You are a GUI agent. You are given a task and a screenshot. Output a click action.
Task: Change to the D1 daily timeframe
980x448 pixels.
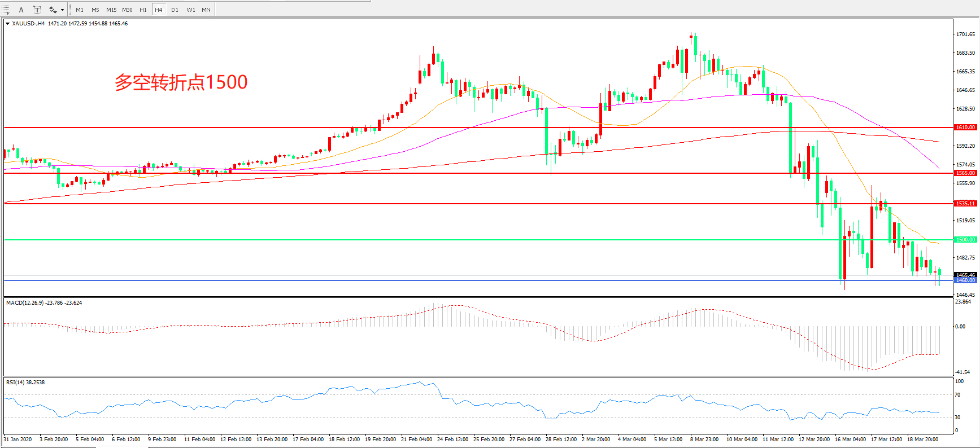[x=175, y=10]
